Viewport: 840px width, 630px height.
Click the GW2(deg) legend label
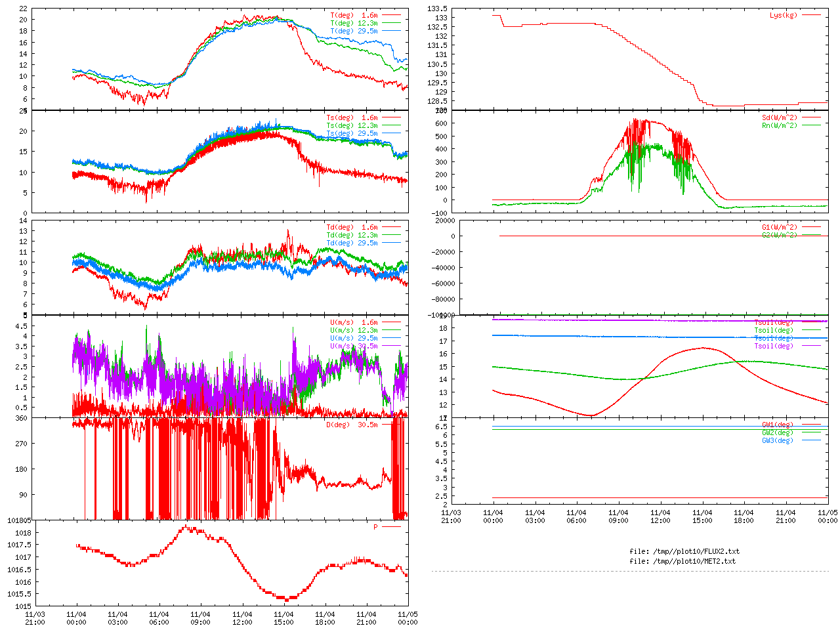pos(777,432)
